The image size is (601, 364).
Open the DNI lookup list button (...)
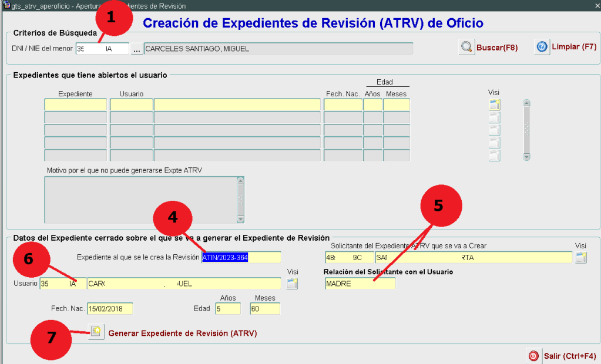[136, 49]
